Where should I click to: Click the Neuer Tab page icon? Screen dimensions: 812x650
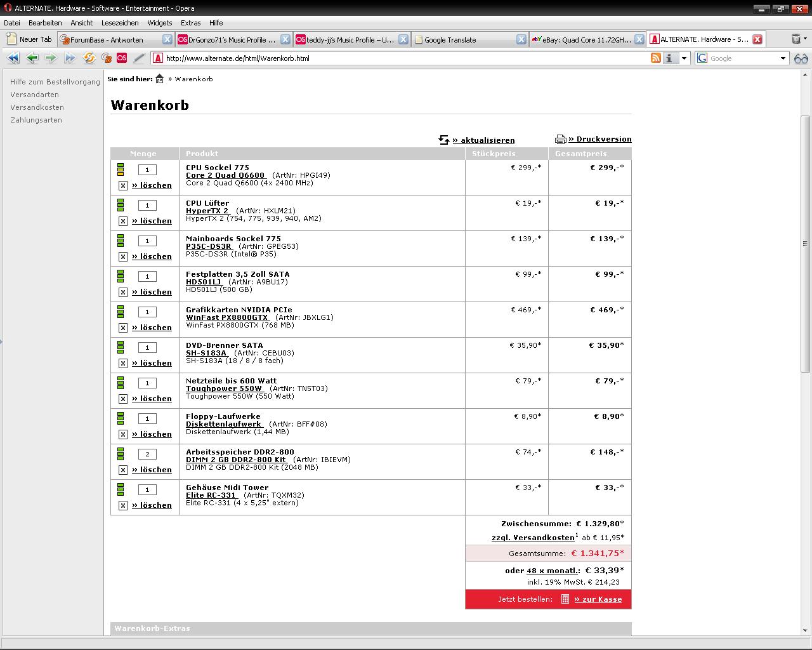(x=11, y=39)
